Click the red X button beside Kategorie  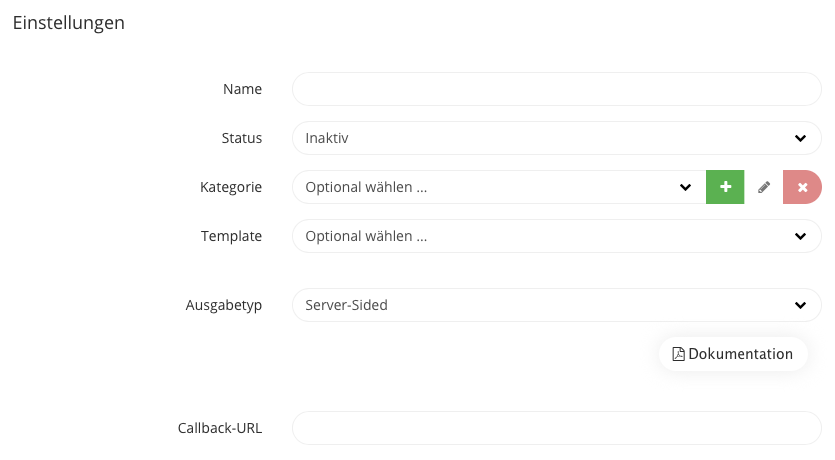coord(802,187)
